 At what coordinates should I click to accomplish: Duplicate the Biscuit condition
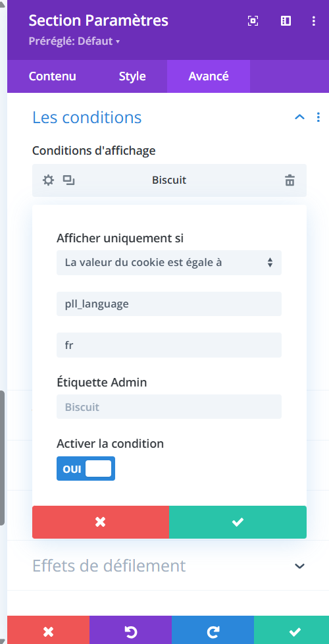pyautogui.click(x=68, y=180)
